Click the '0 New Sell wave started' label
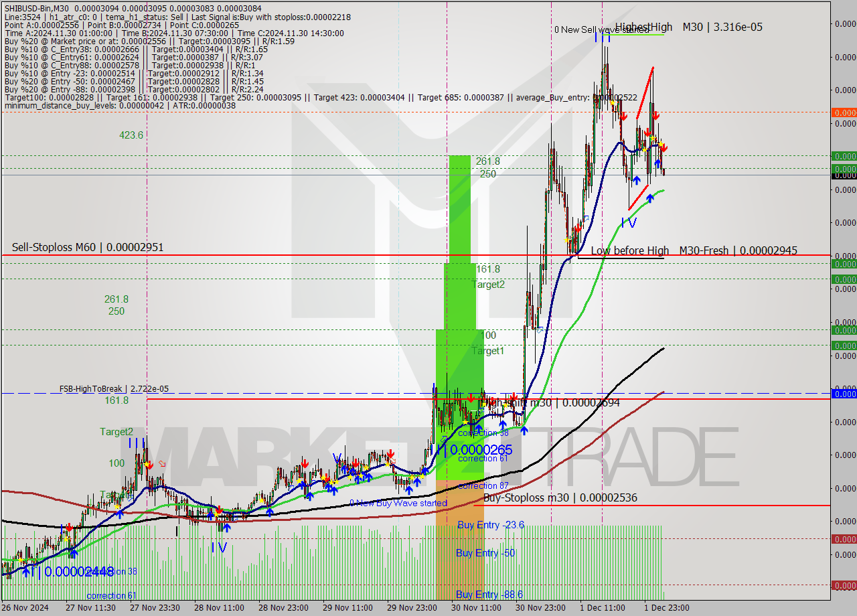Screen dimensions: 857x616 [x=601, y=29]
